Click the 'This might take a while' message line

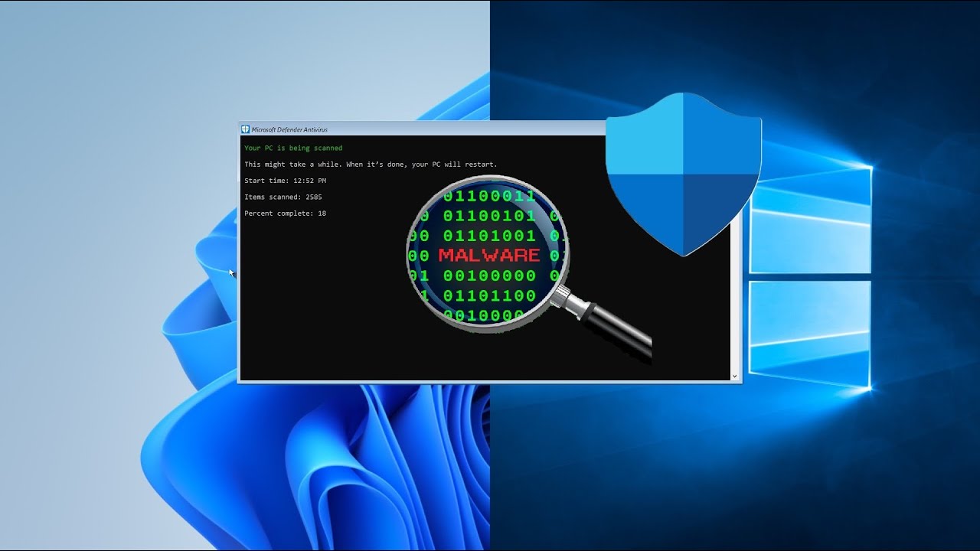click(x=371, y=165)
